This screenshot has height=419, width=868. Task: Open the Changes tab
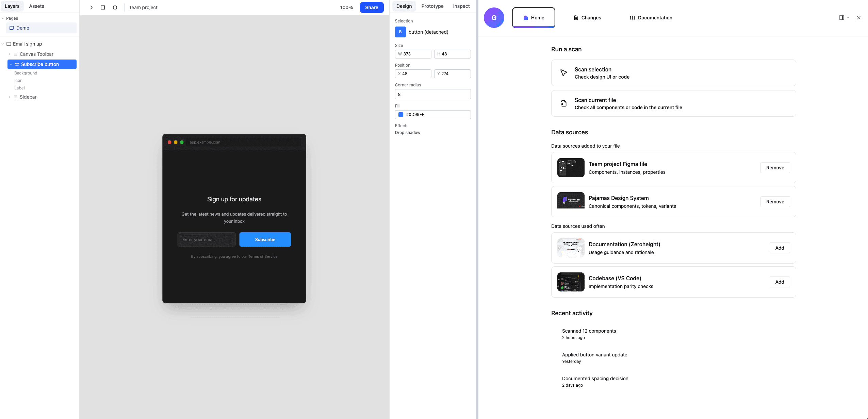click(587, 18)
